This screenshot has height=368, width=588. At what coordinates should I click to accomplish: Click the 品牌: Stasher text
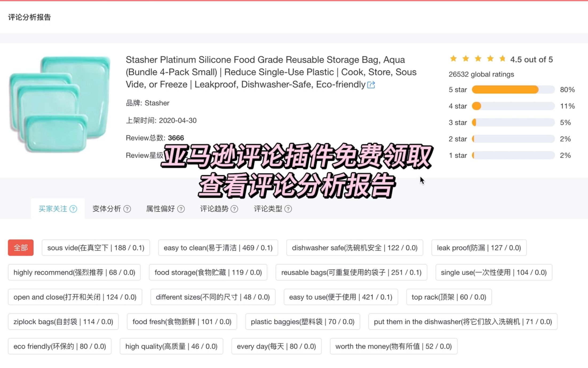148,103
